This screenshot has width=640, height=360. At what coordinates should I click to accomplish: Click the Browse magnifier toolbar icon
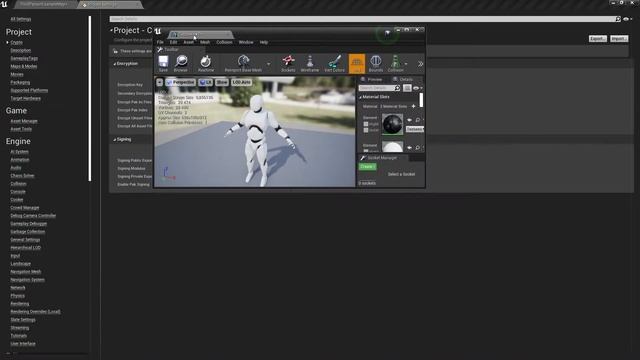tap(181, 64)
